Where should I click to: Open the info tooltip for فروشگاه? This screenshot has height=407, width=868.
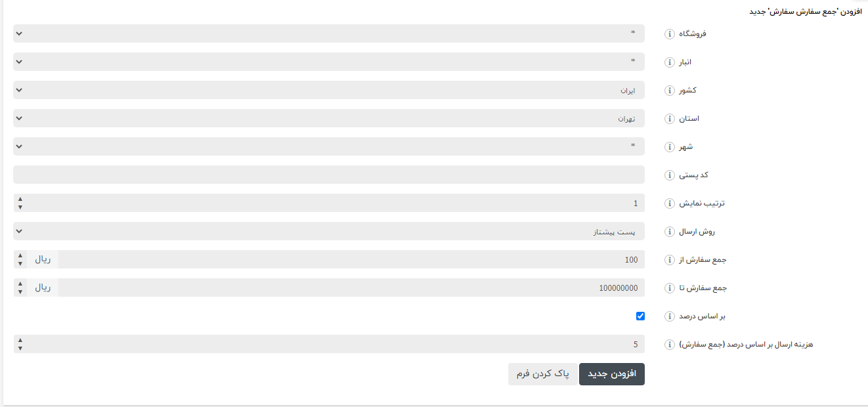click(669, 33)
